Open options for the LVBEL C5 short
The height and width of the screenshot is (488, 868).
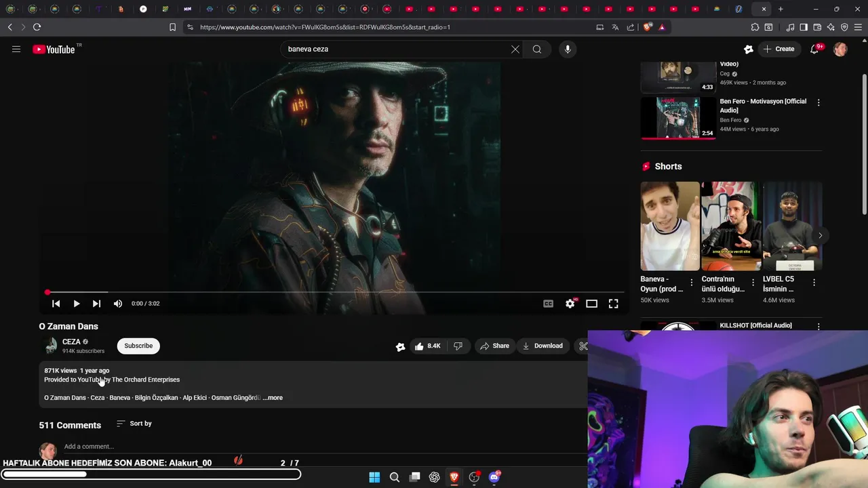tap(814, 283)
